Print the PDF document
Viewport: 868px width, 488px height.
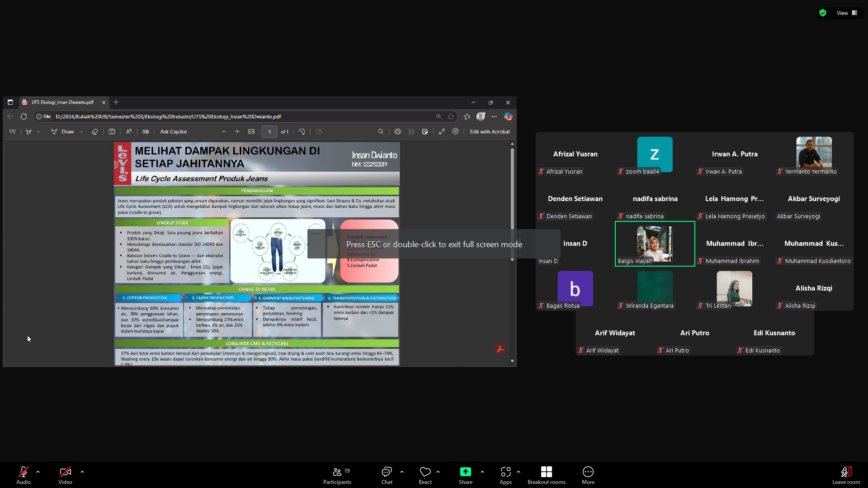(x=398, y=132)
